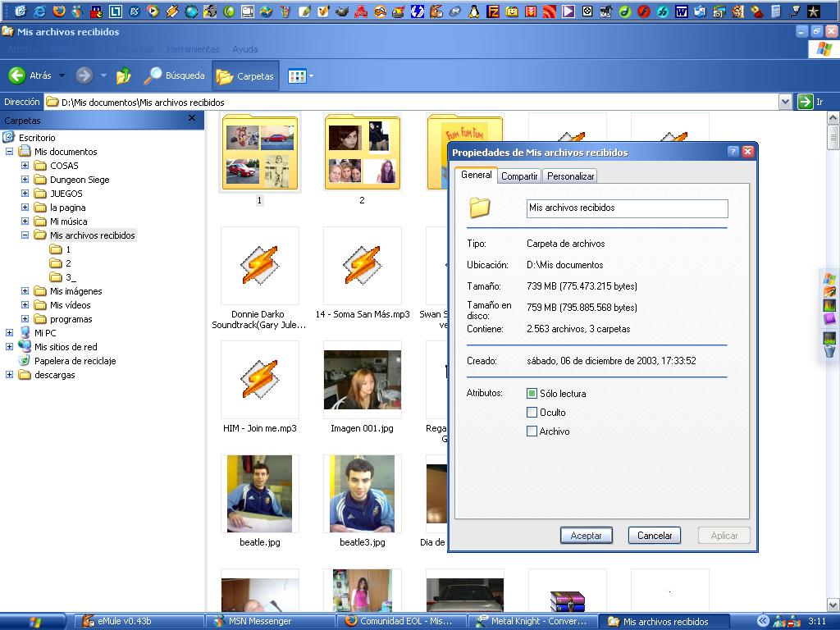Open the Búsqueda search tool

[174, 76]
